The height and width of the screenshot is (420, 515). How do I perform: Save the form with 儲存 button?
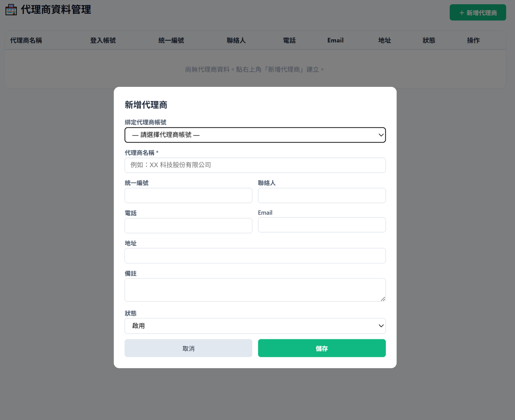coord(322,348)
